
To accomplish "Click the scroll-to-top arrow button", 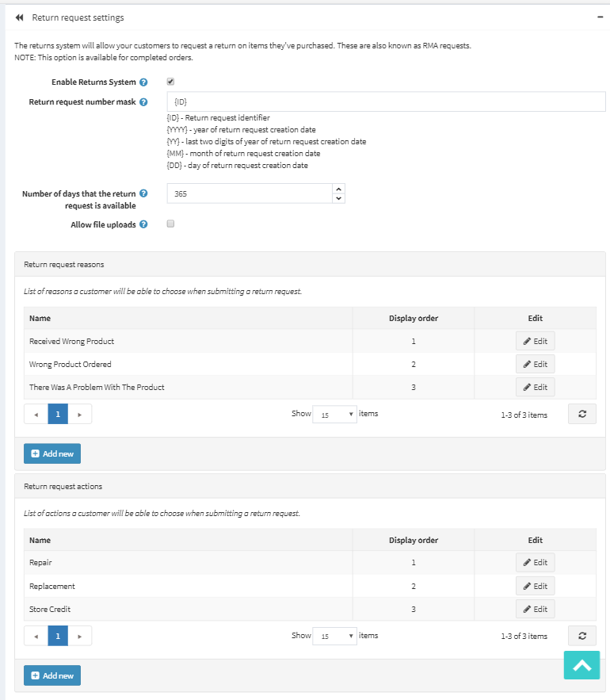I will (581, 665).
